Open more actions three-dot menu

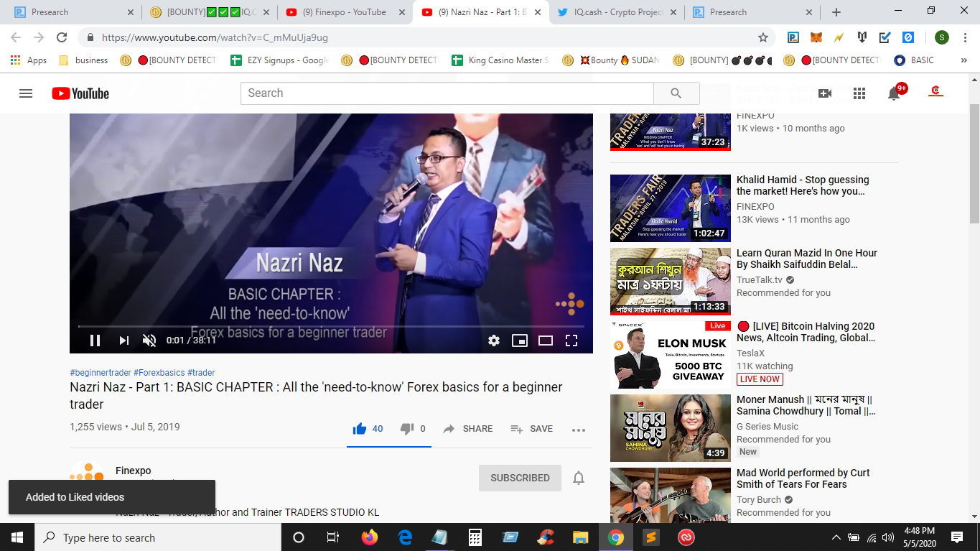(579, 430)
